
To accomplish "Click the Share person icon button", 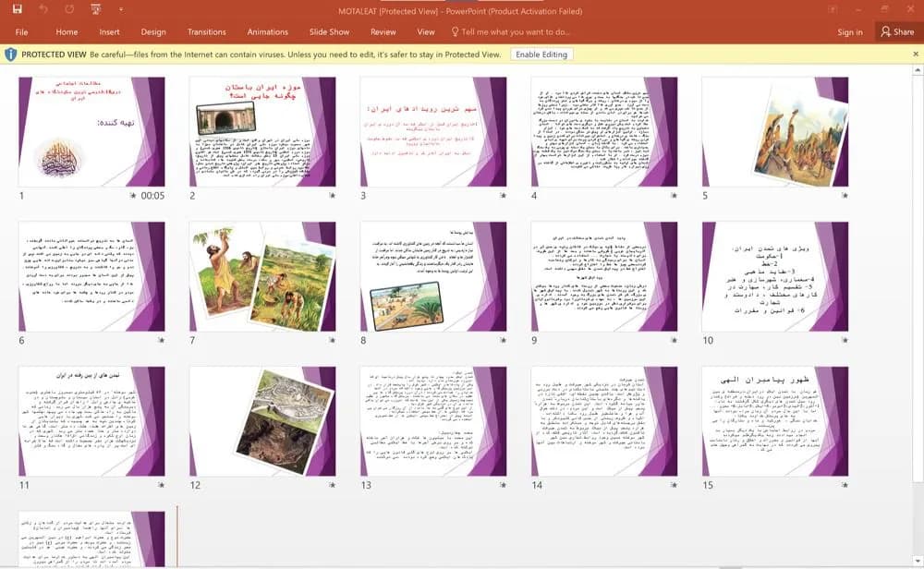I will tap(886, 31).
